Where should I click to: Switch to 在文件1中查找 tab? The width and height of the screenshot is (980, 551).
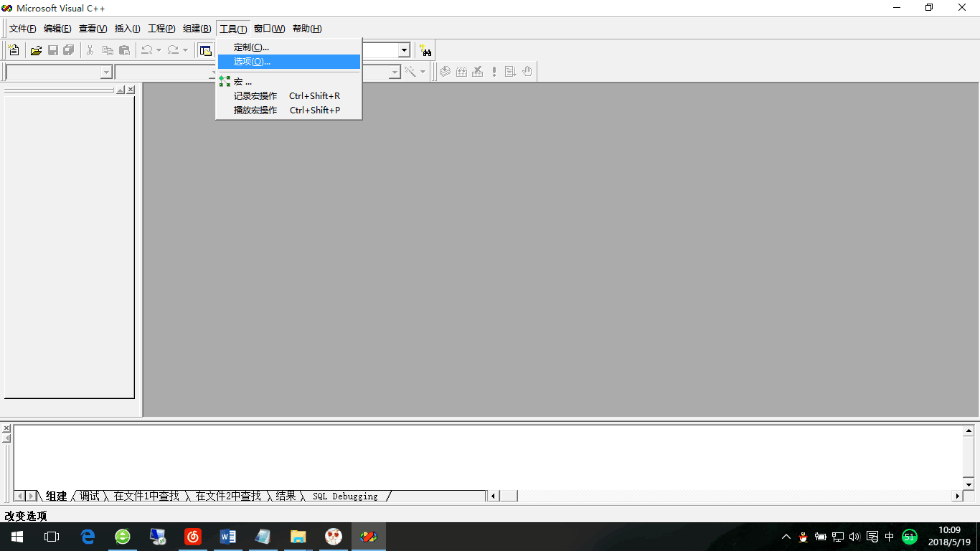(146, 496)
